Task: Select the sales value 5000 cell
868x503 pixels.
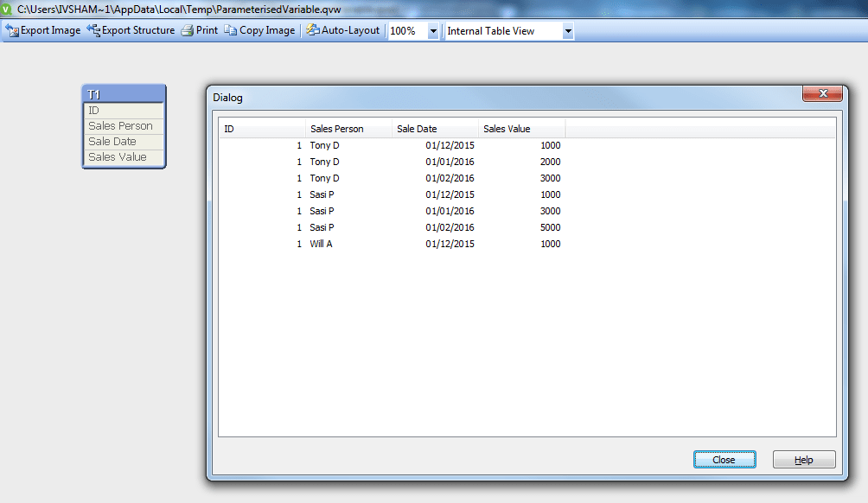Action: pos(550,227)
